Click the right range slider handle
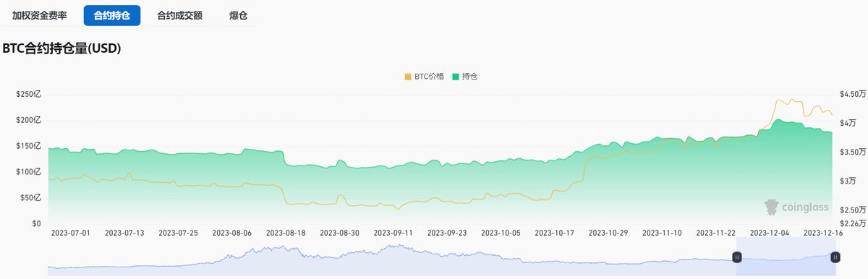The width and height of the screenshot is (868, 279). (x=835, y=257)
